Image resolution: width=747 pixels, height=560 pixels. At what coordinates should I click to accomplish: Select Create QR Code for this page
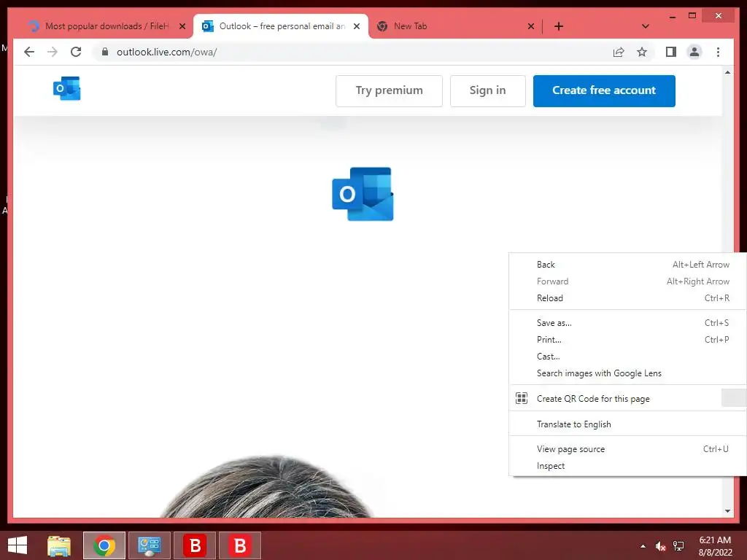coord(627,399)
